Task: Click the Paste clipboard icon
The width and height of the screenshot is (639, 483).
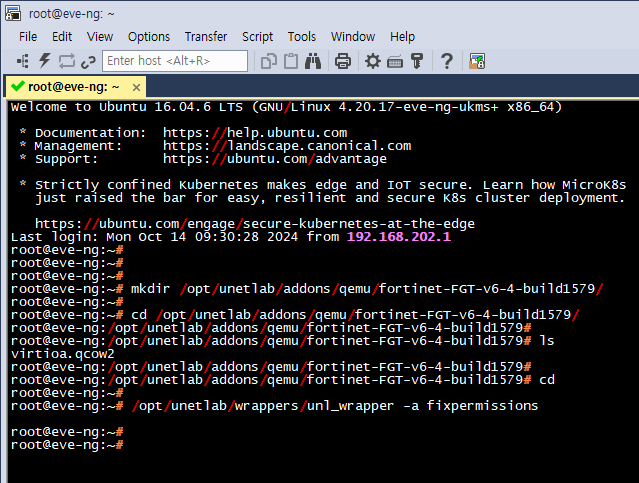Action: point(291,61)
